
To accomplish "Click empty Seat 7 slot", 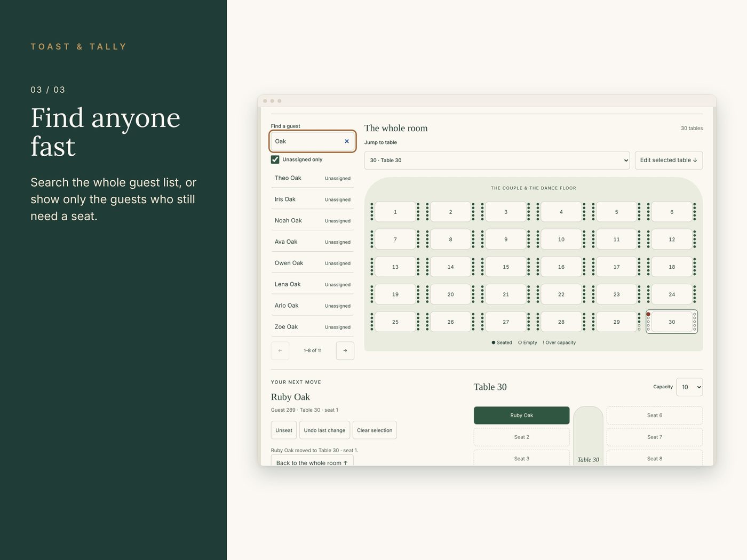I will coord(655,437).
